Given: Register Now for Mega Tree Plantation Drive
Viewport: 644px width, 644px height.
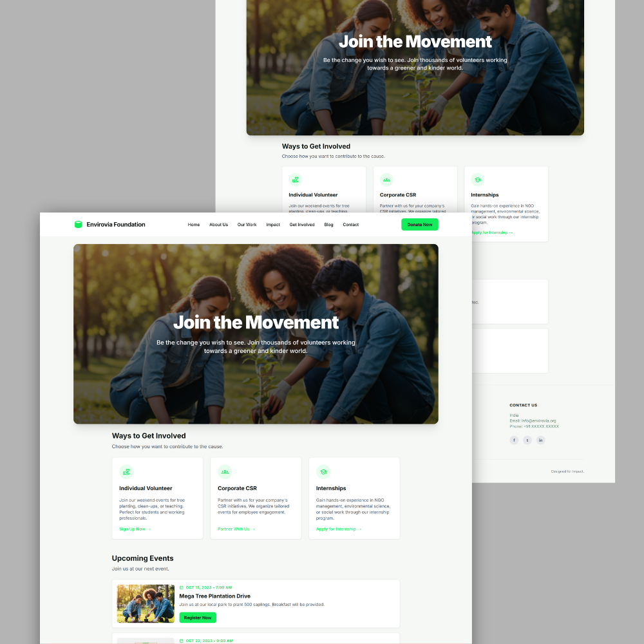Looking at the screenshot, I should [x=197, y=618].
